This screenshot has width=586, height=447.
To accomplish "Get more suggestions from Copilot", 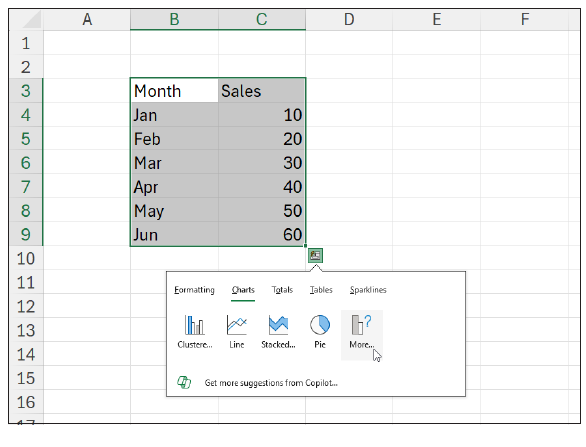I will tap(271, 383).
